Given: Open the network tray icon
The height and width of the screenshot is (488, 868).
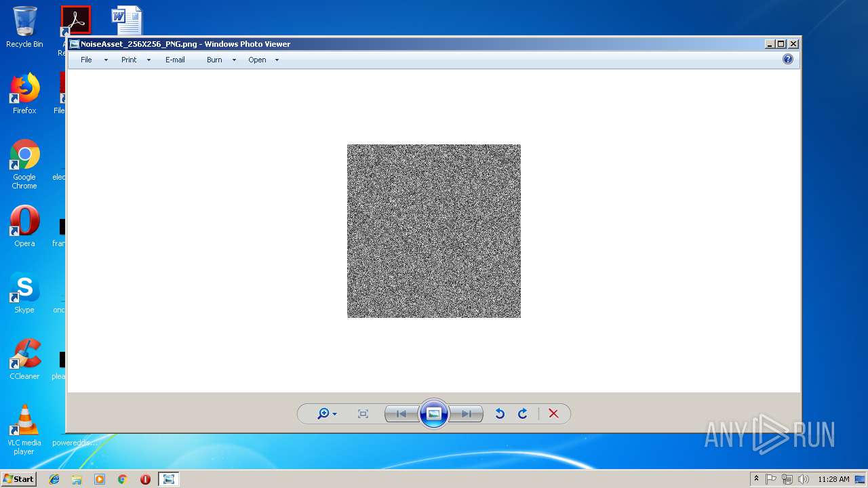Looking at the screenshot, I should (x=787, y=479).
